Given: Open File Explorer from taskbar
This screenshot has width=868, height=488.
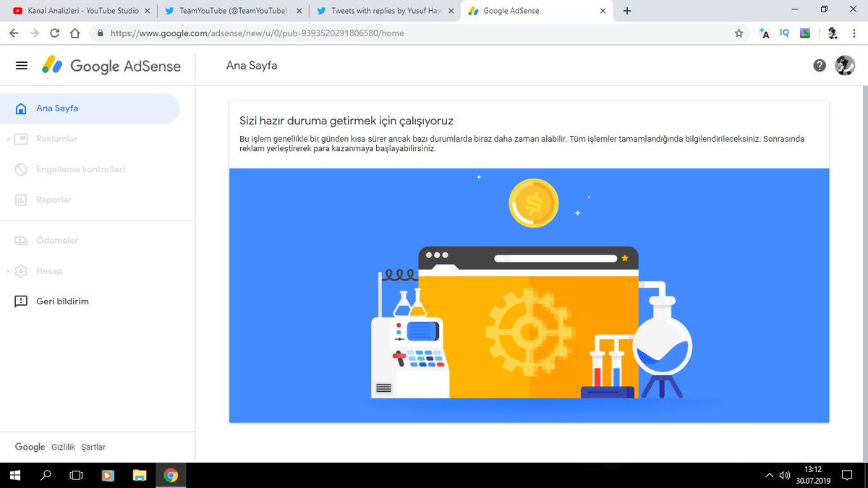Looking at the screenshot, I should click(140, 475).
